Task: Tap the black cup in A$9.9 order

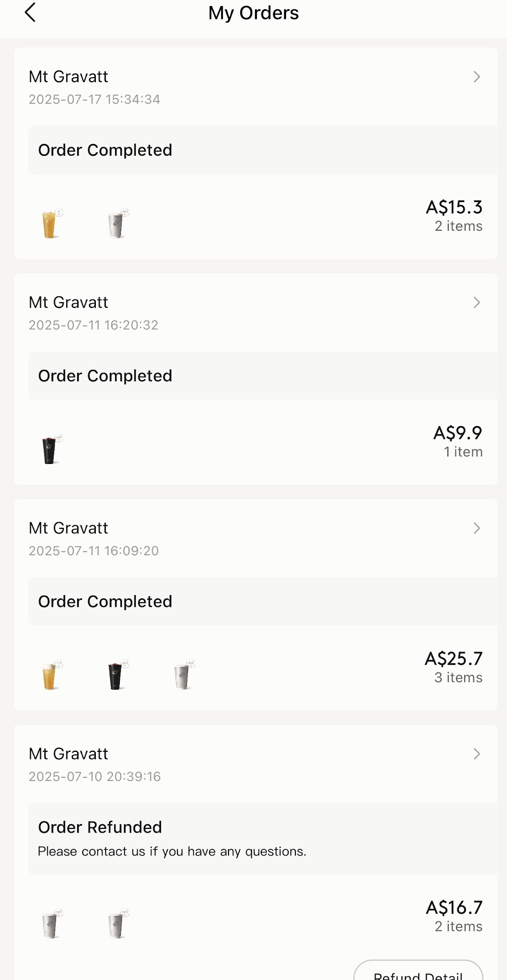Action: tap(49, 450)
